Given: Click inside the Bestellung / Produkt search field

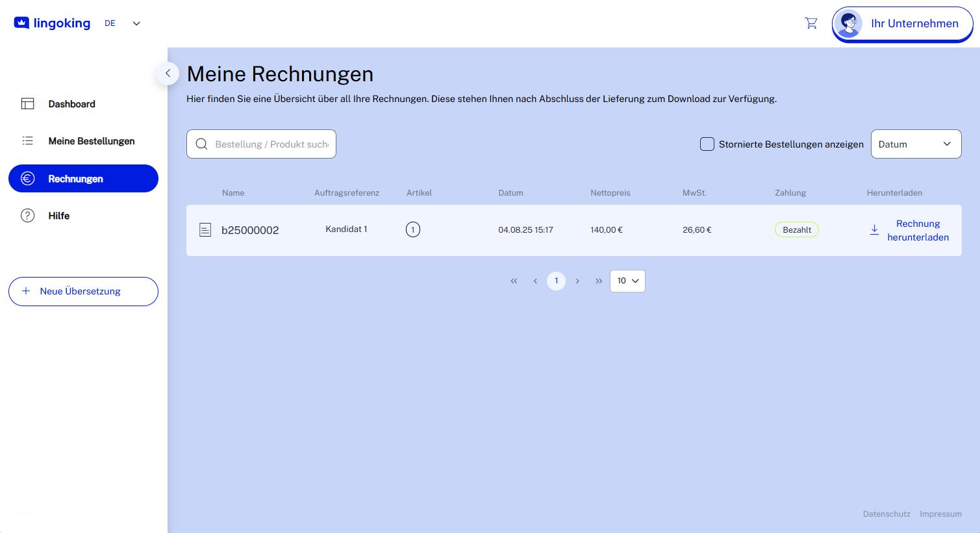Looking at the screenshot, I should [271, 144].
